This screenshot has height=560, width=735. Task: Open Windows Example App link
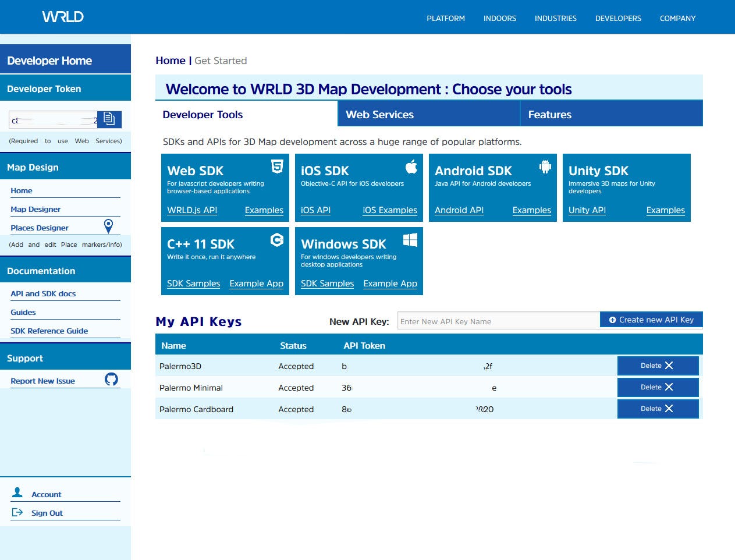click(390, 283)
